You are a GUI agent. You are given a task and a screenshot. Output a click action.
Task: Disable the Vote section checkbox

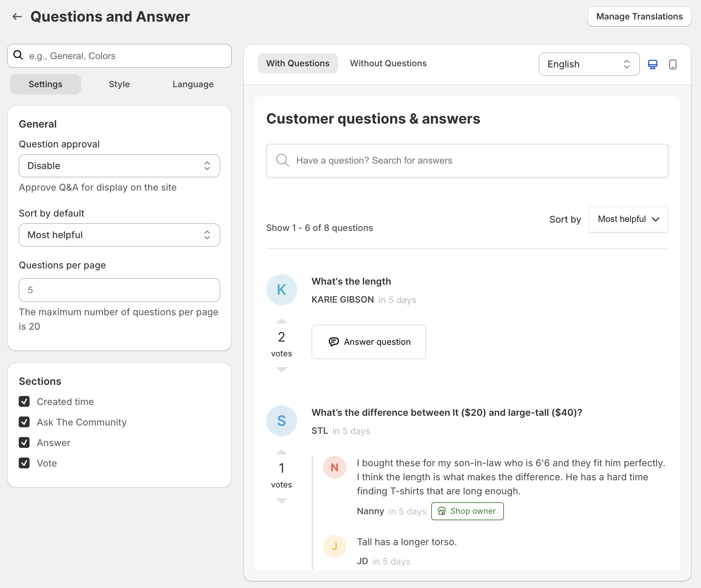(x=24, y=463)
